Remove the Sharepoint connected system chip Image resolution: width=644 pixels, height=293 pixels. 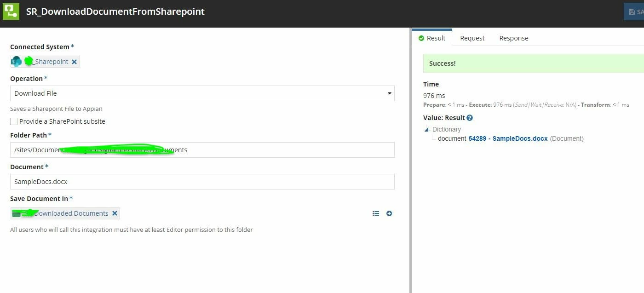click(74, 62)
